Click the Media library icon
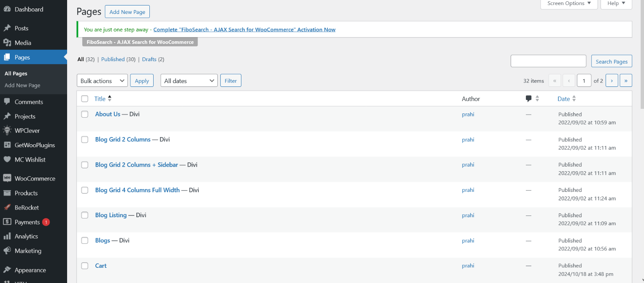 pos(7,43)
